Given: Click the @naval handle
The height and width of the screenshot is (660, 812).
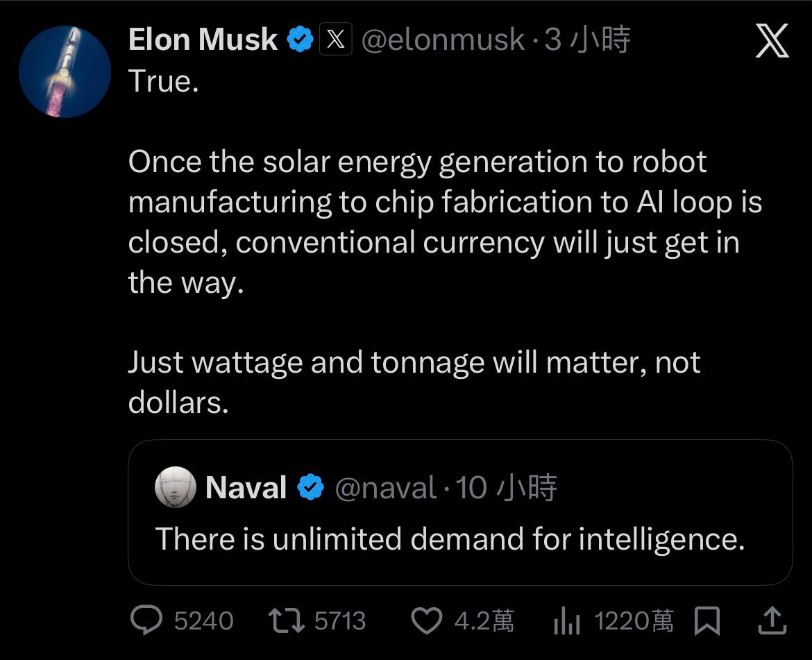Looking at the screenshot, I should (386, 487).
